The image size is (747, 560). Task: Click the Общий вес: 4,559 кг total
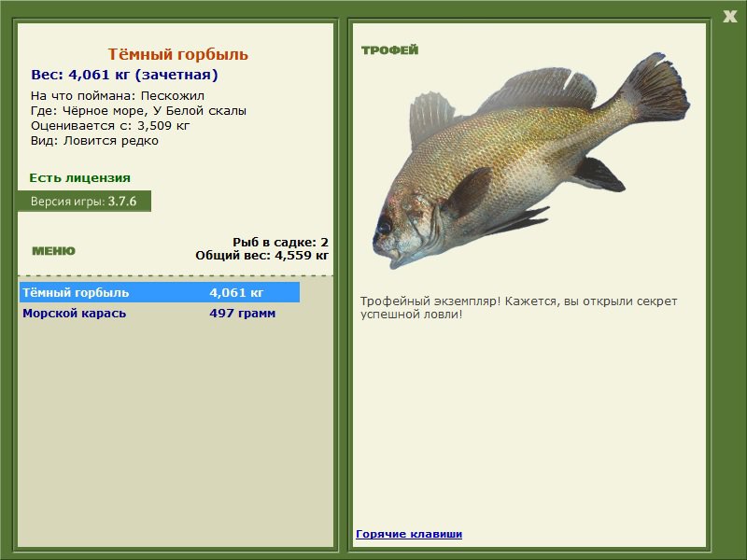[262, 255]
